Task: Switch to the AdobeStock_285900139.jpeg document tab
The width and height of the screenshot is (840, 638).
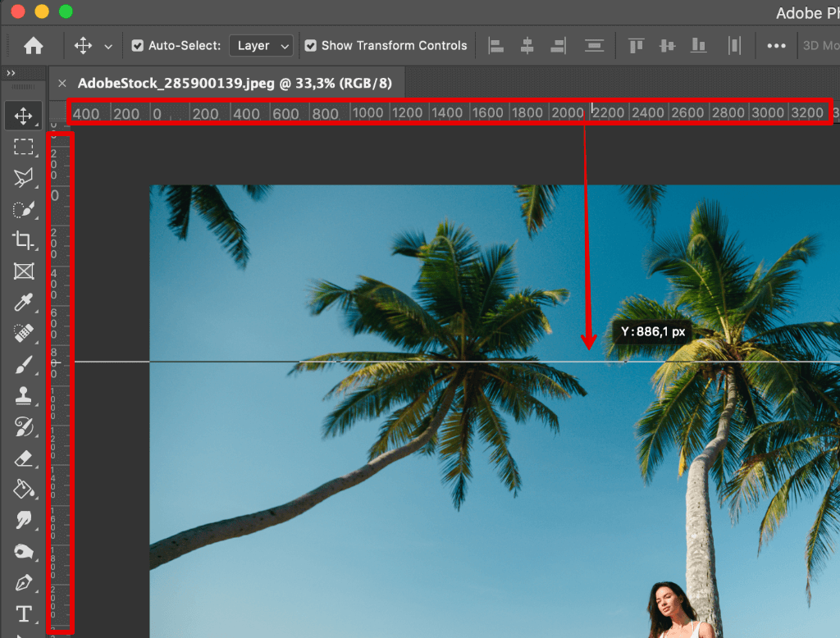Action: click(x=233, y=83)
